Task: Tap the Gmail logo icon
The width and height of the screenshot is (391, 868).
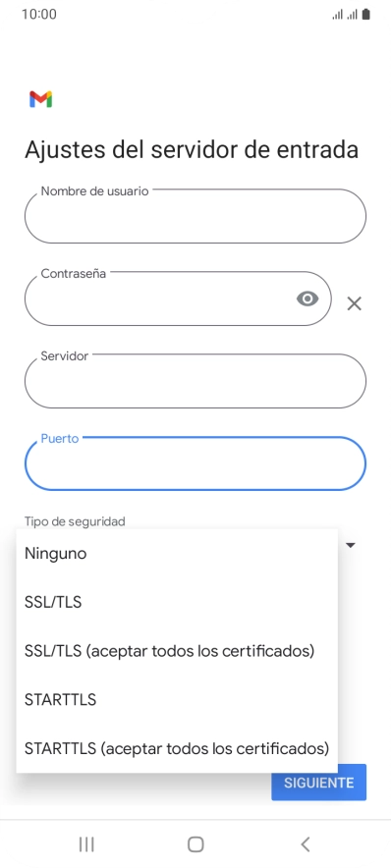Action: (40, 99)
